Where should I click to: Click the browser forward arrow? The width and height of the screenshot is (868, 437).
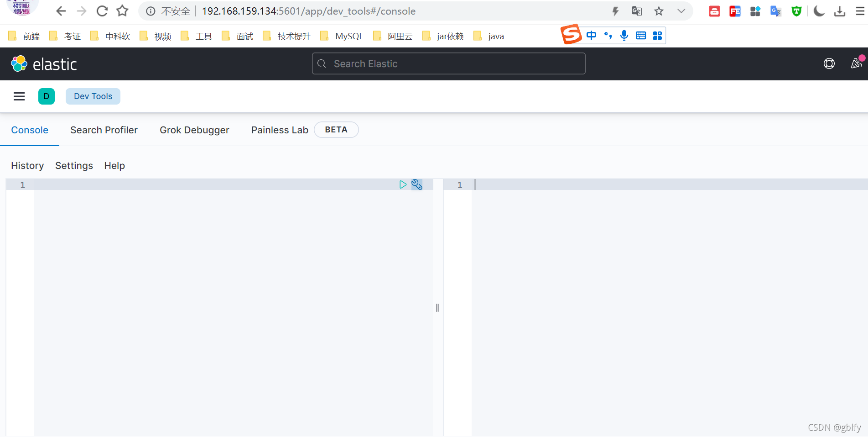(x=82, y=11)
